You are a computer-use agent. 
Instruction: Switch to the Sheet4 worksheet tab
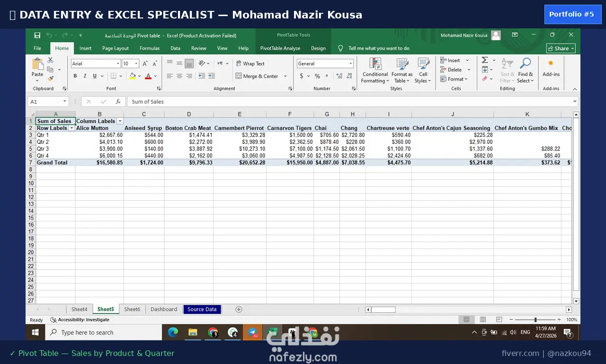[x=80, y=309]
